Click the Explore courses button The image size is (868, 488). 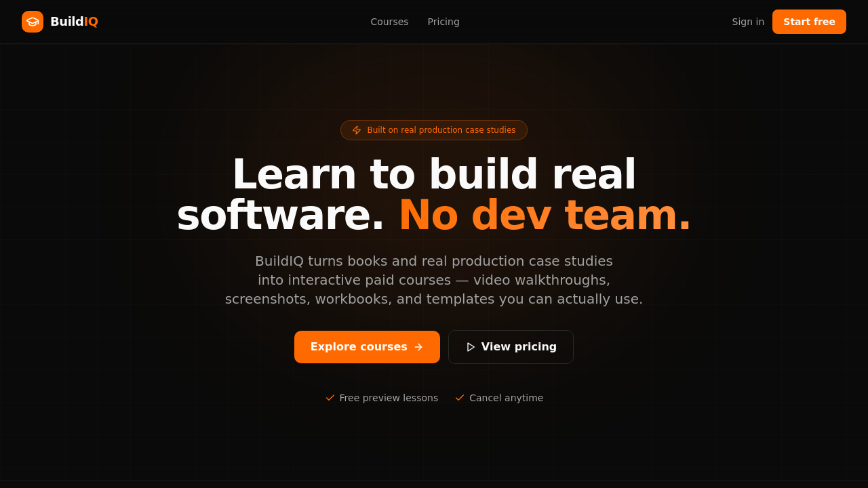click(x=367, y=347)
